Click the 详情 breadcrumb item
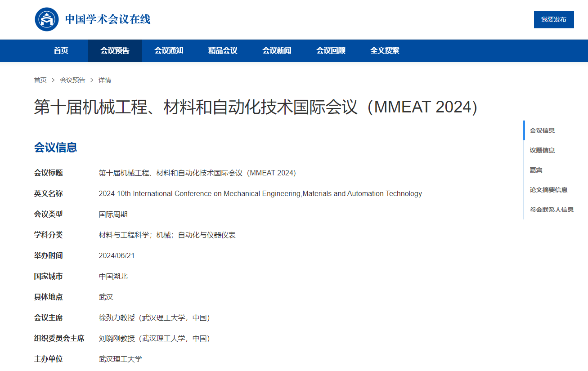 [x=105, y=80]
